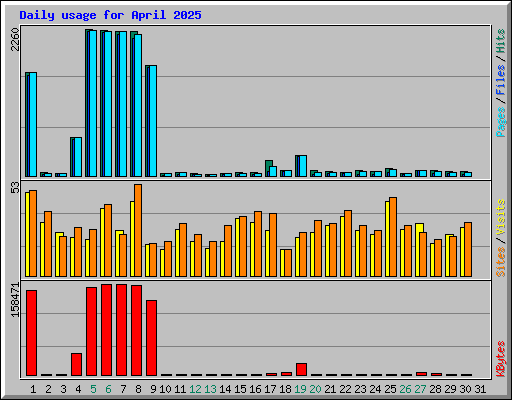Click the red 'KBytes' legend label
Viewport: 512px width, 400px height.
click(500, 359)
